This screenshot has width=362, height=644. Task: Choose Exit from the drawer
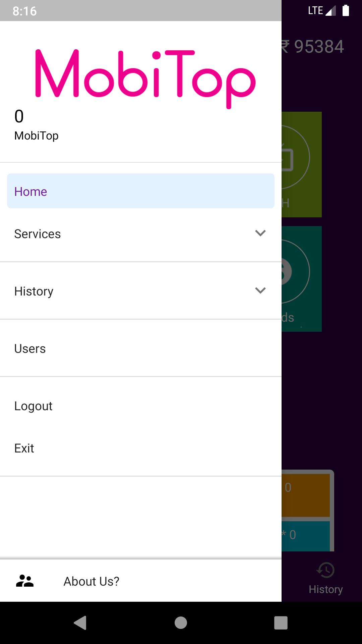click(x=141, y=448)
